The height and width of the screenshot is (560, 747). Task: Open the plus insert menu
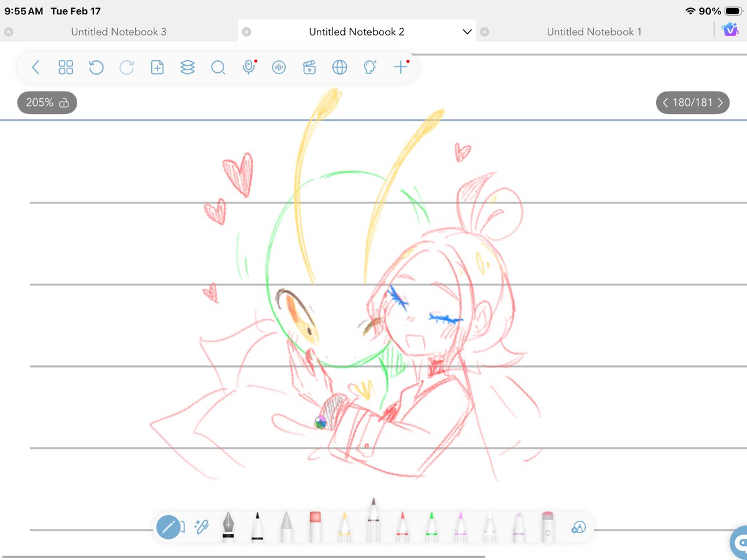(x=401, y=67)
